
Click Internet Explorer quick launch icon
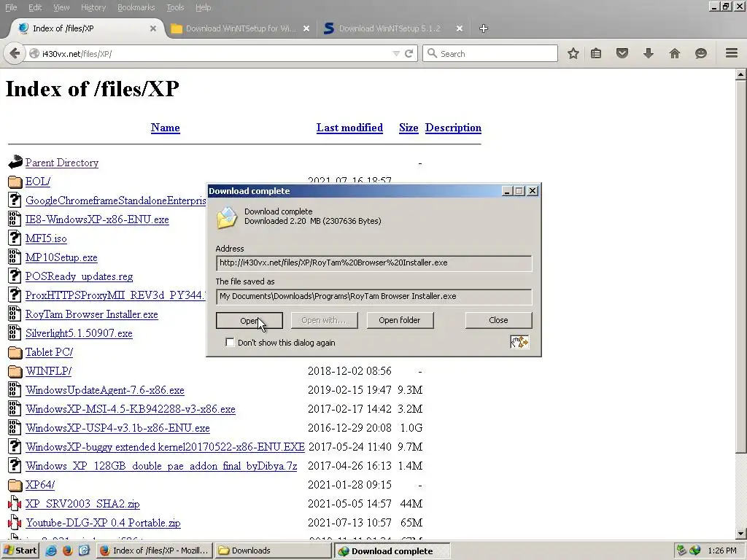pyautogui.click(x=51, y=551)
